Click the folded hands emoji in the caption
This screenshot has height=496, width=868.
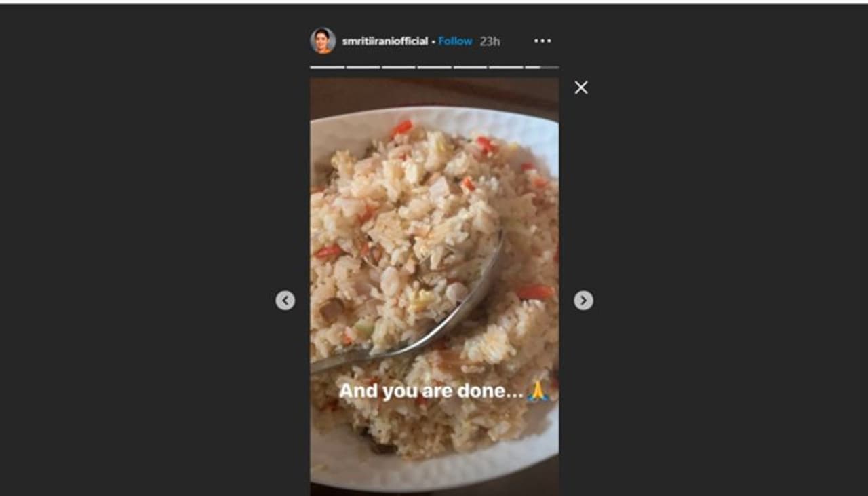pos(538,391)
